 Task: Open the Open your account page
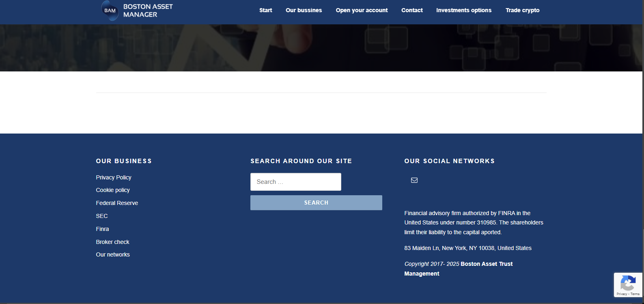[362, 10]
